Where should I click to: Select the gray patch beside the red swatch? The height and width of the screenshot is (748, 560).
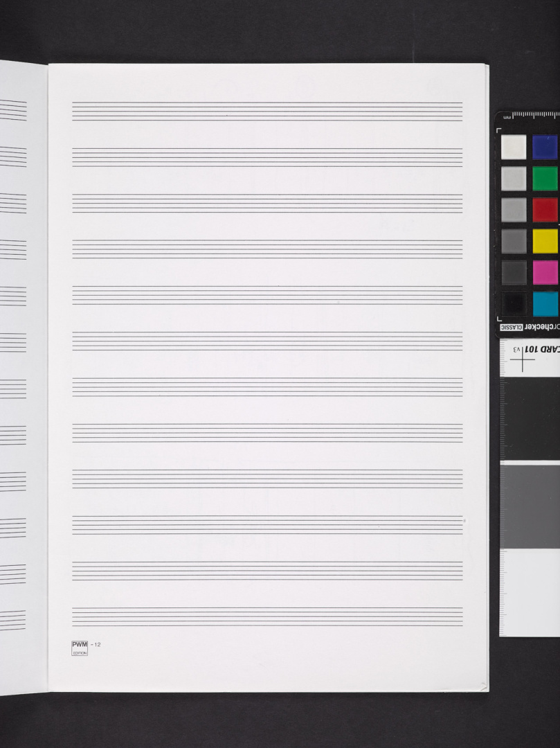(514, 210)
